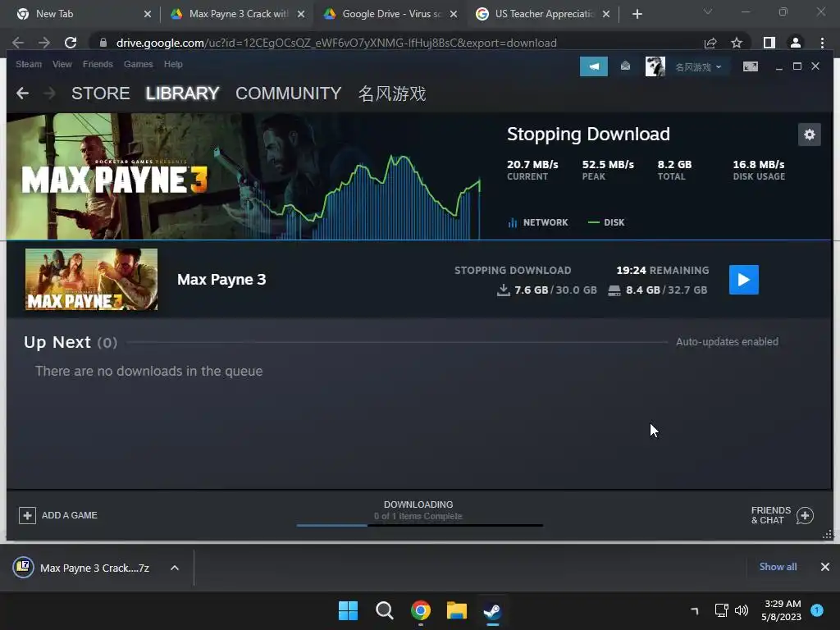
Task: Open the 名风游戏 account dropdown
Action: click(698, 67)
